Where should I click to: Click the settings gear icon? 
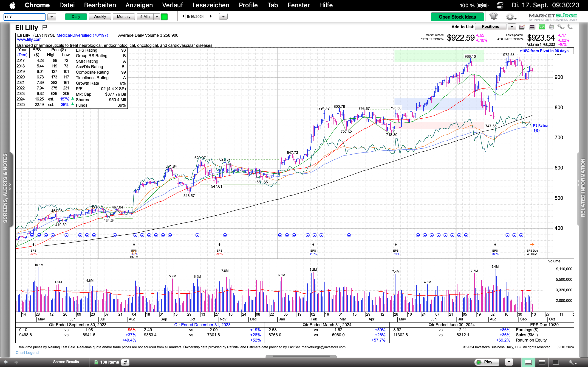click(509, 17)
